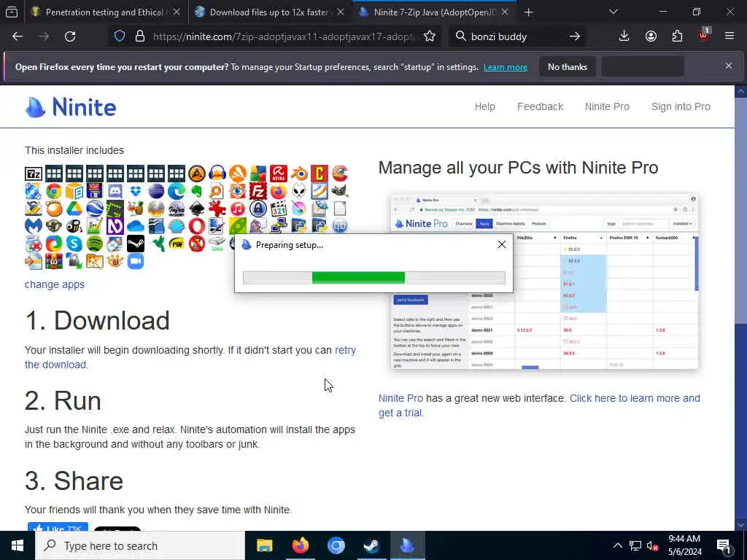Click the Opera icon
The image size is (747, 560).
pos(197,226)
